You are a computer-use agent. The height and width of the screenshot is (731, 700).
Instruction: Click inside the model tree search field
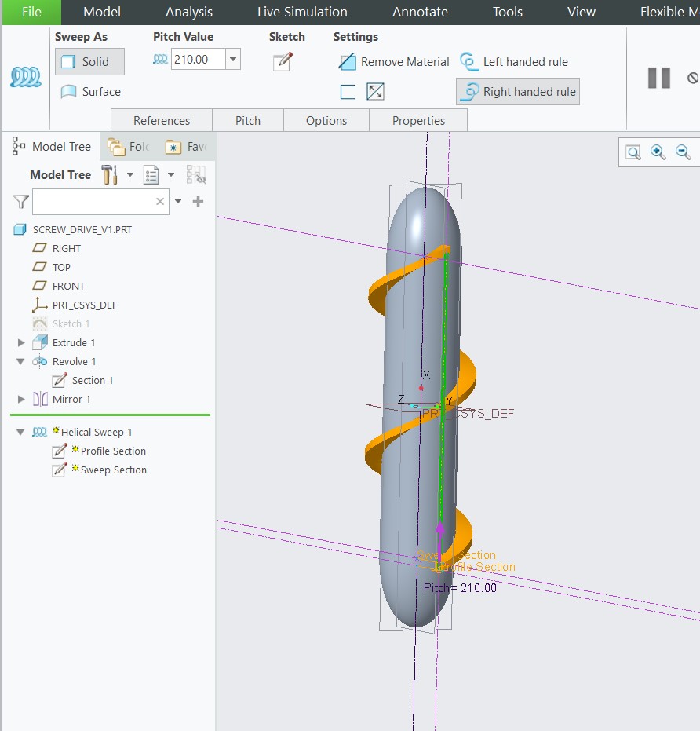[x=98, y=202]
